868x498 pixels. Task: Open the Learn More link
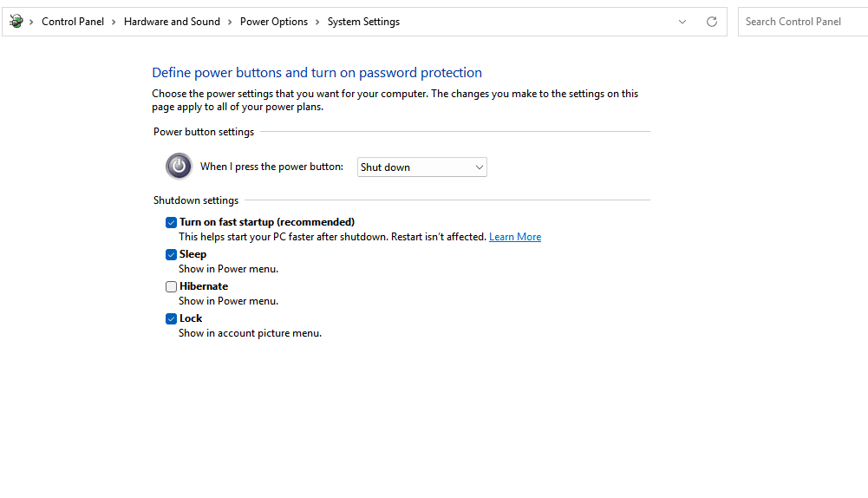[x=515, y=237]
